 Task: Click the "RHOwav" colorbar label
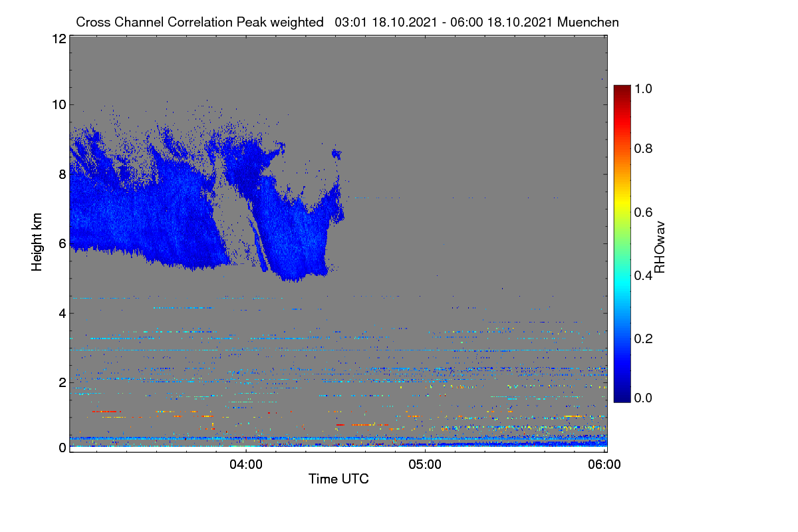[x=660, y=247]
